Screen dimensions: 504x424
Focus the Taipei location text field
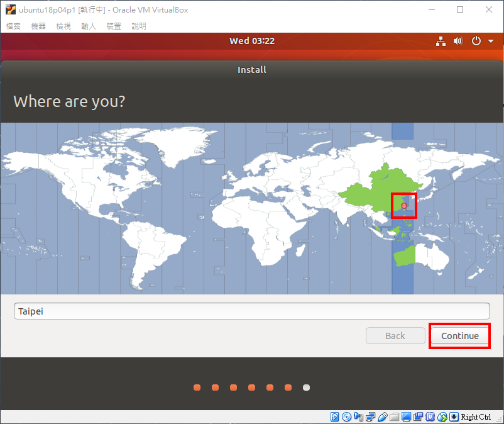point(251,311)
